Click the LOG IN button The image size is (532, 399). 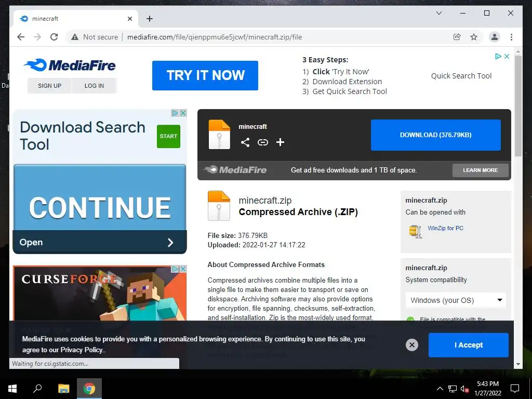pos(95,86)
